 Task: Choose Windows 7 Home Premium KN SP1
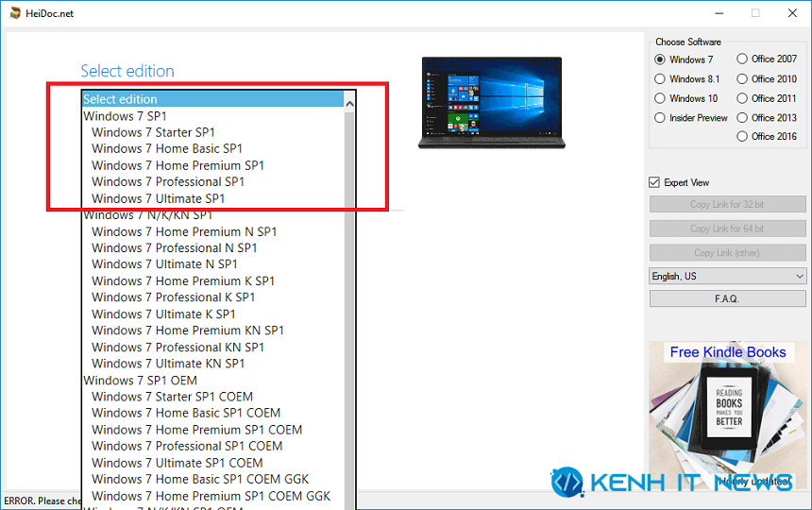[x=188, y=331]
